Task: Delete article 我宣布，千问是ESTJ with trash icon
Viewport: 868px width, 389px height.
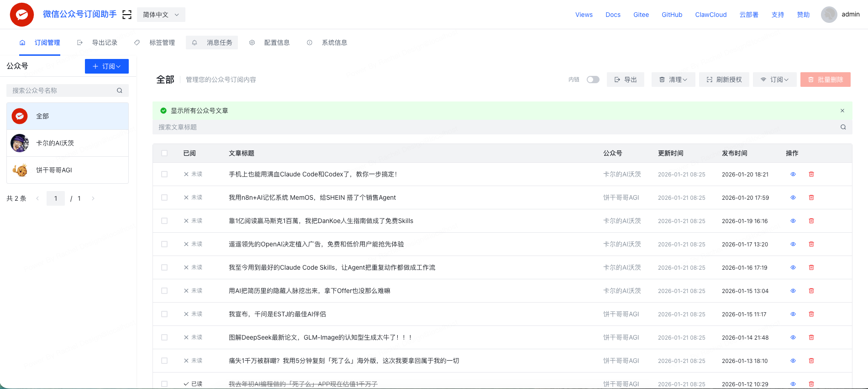Action: click(811, 314)
